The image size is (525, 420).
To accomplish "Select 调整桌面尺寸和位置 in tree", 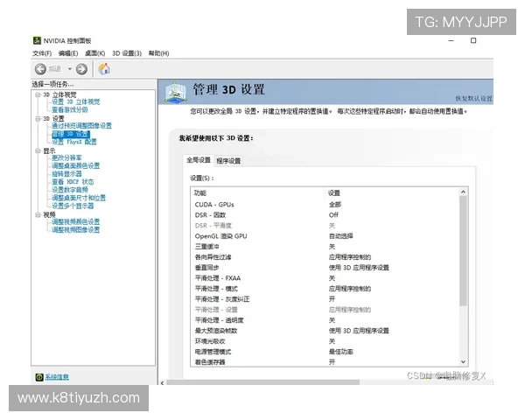I will pos(79,198).
